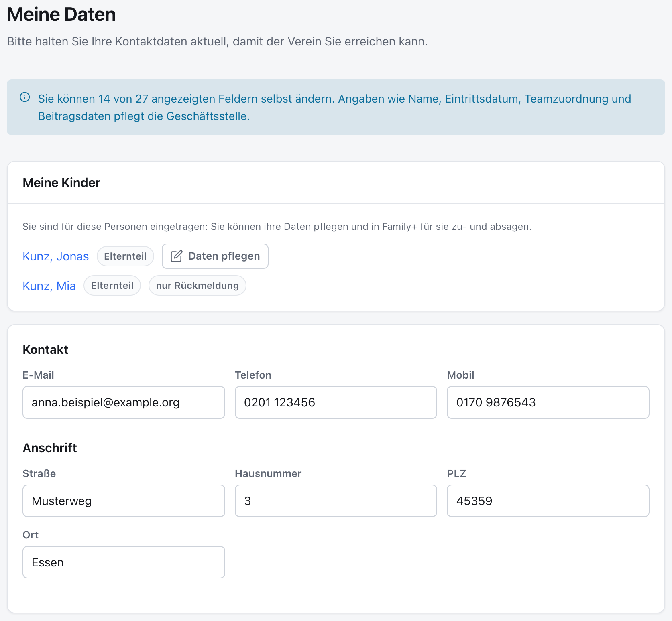This screenshot has width=672, height=621.
Task: Click the Meine Daten page title
Action: [61, 15]
